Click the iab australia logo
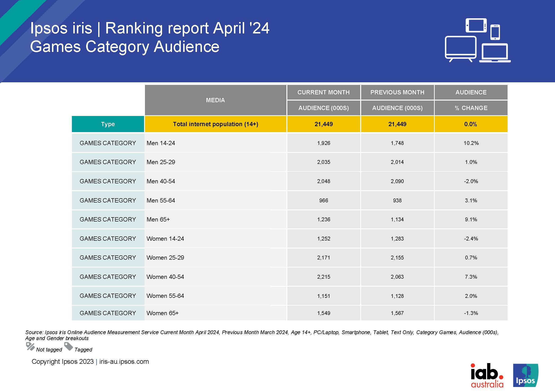The width and height of the screenshot is (555, 392). pyautogui.click(x=487, y=375)
